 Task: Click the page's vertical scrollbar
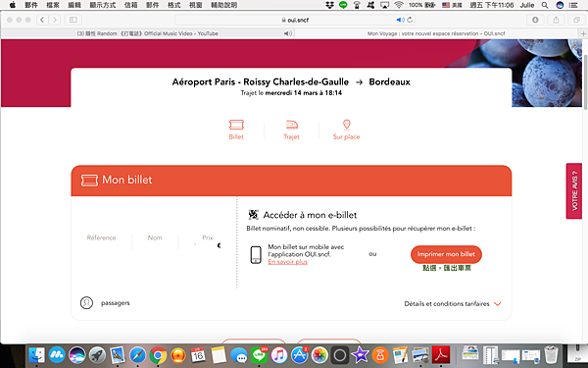click(x=585, y=79)
